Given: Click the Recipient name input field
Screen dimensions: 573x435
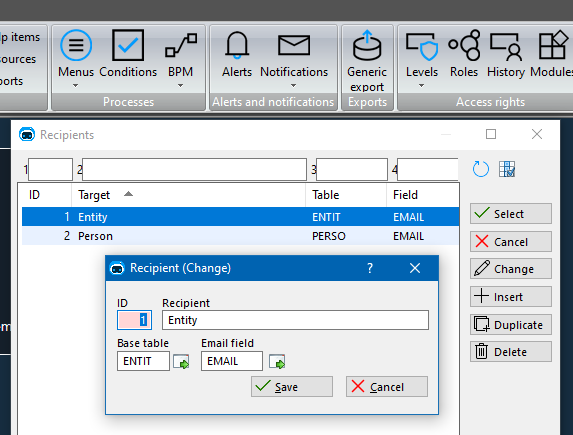Looking at the screenshot, I should coord(295,320).
